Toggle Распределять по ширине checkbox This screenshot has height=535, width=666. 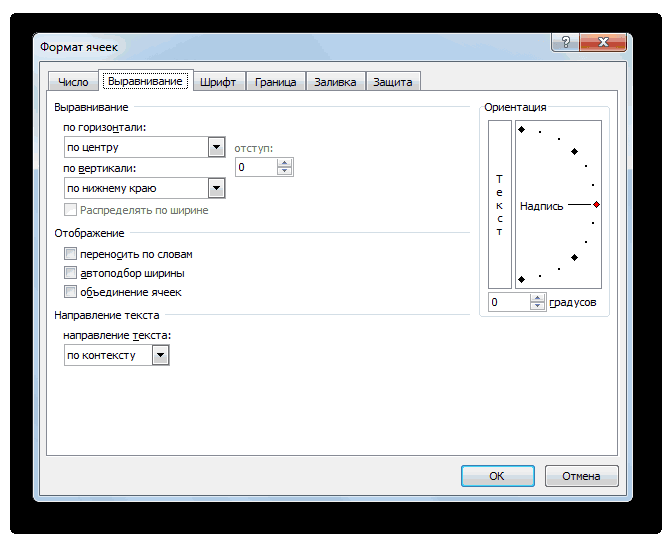(70, 210)
